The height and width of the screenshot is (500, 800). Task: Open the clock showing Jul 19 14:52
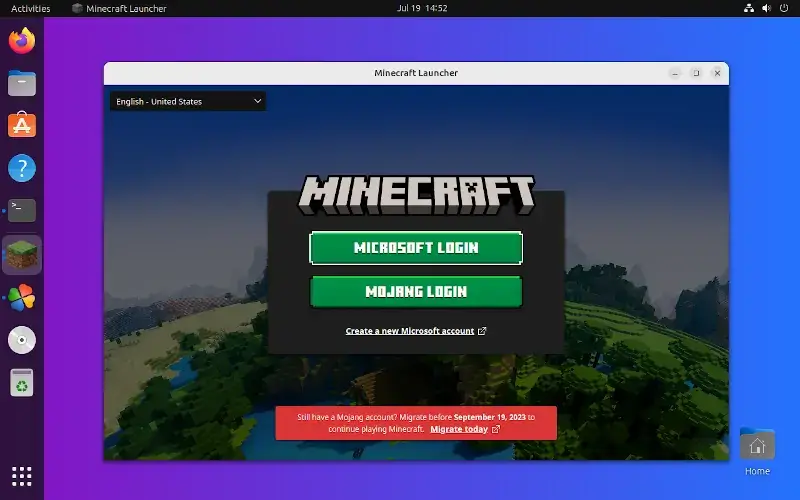pos(422,8)
